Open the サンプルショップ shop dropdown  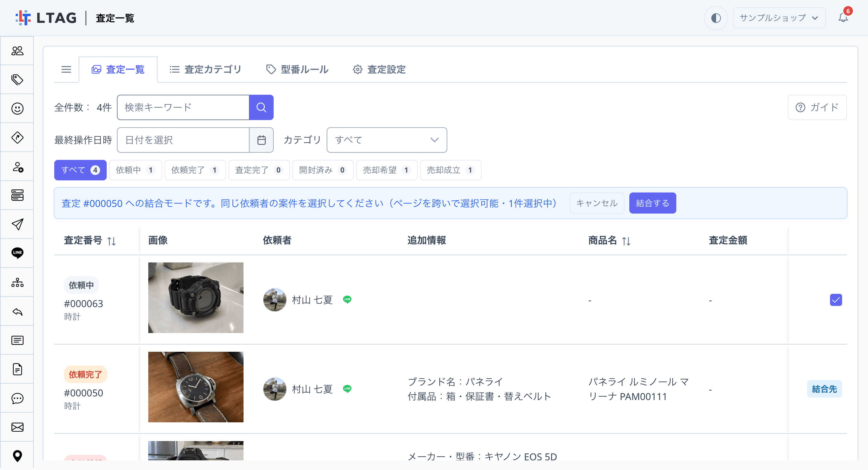[779, 18]
